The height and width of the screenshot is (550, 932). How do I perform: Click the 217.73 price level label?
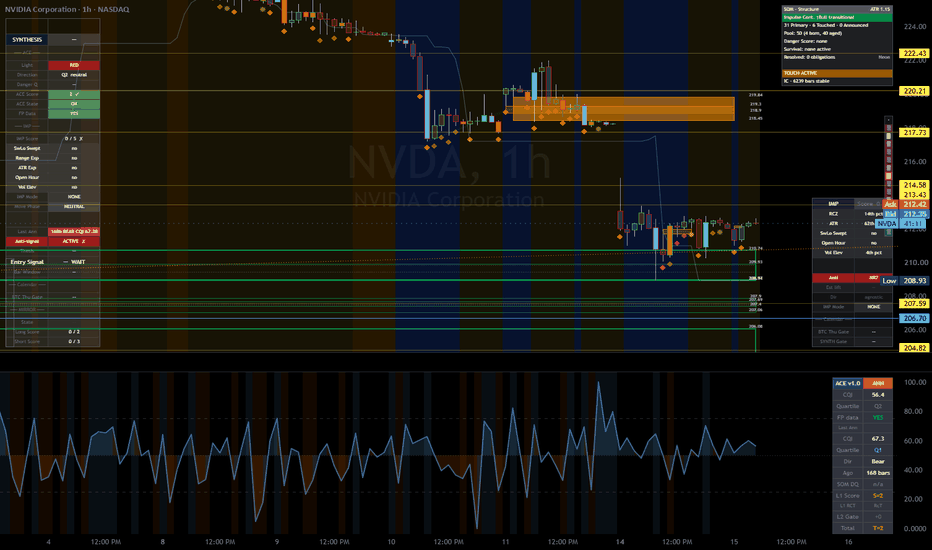click(x=915, y=133)
